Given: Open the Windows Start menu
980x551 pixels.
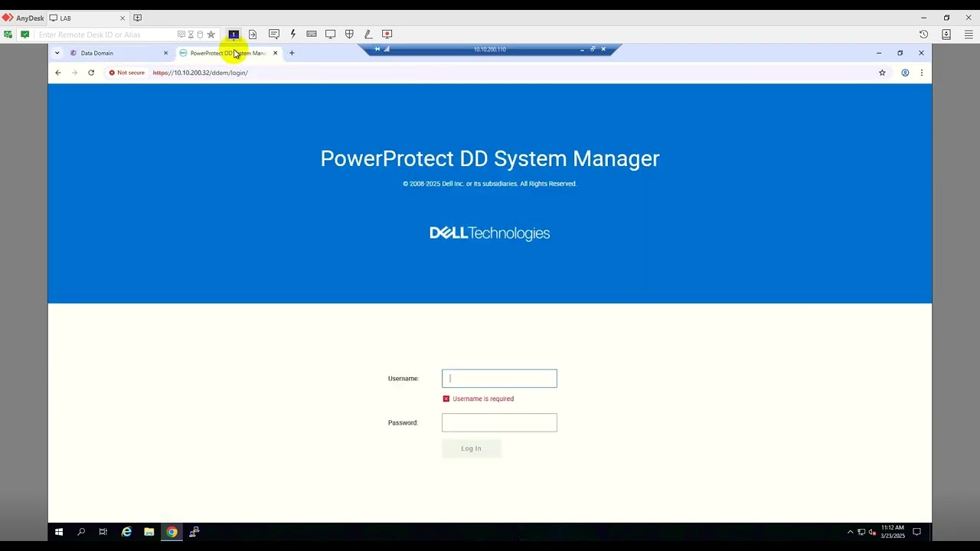Looking at the screenshot, I should (x=59, y=532).
